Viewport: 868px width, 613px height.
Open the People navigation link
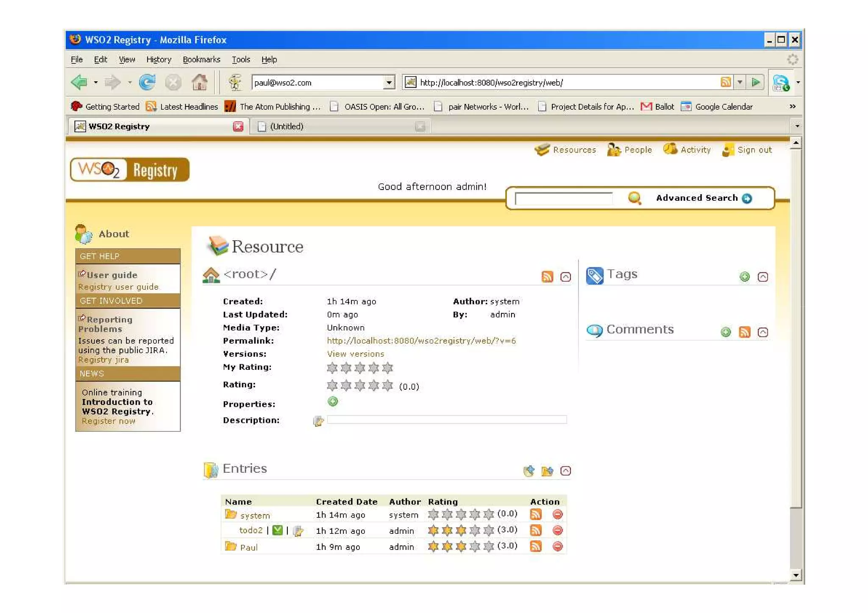tap(629, 150)
